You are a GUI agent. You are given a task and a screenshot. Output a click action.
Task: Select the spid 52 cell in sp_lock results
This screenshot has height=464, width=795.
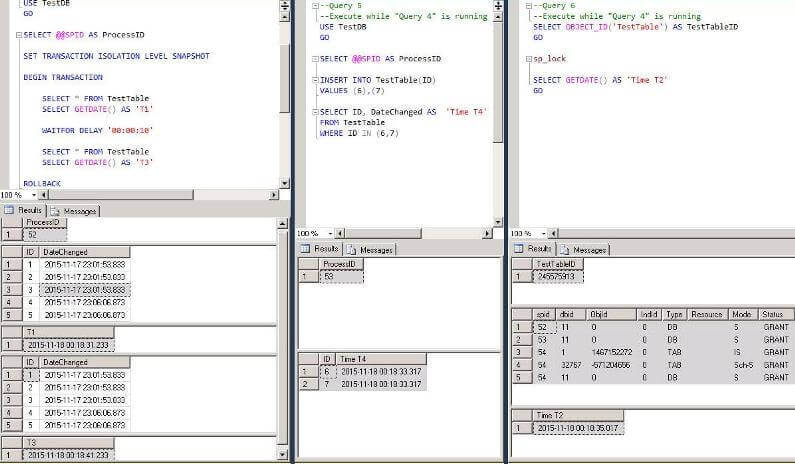pyautogui.click(x=544, y=327)
